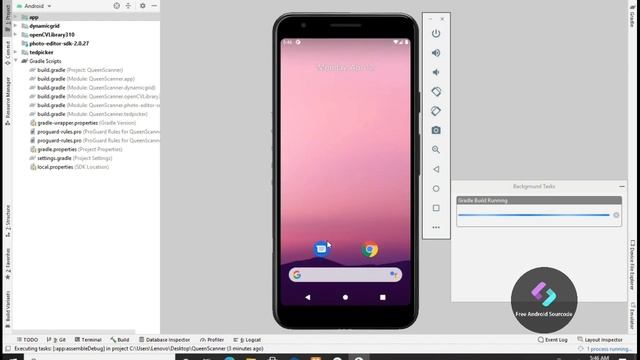Click the '1 process running' status link

[609, 349]
